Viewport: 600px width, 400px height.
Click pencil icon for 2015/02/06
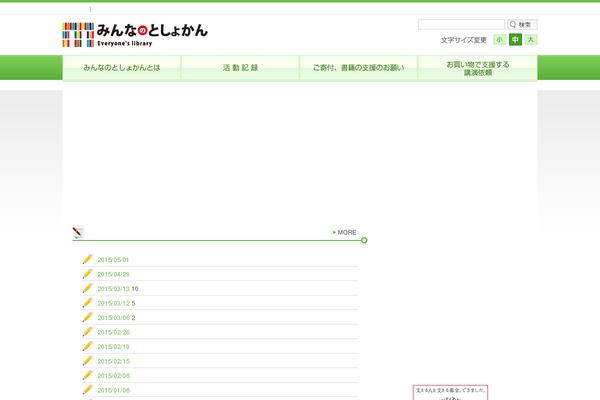click(x=87, y=376)
